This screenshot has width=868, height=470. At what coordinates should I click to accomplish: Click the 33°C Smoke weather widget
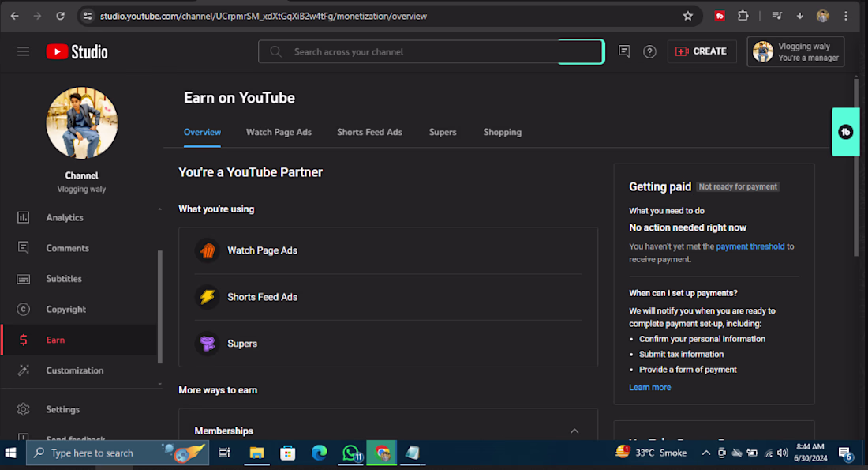pyautogui.click(x=651, y=453)
